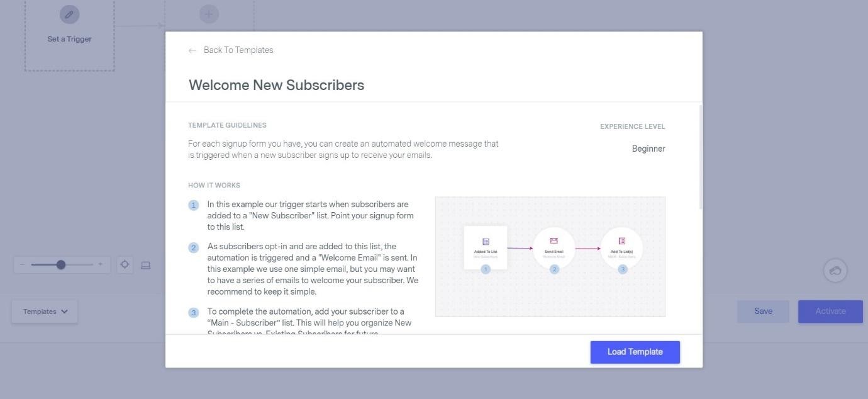
Task: Click the pencil icon in Set a Trigger
Action: (69, 14)
